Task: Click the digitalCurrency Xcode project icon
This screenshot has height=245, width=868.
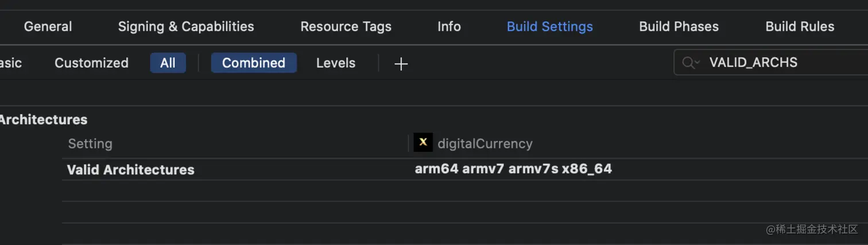Action: click(x=423, y=143)
